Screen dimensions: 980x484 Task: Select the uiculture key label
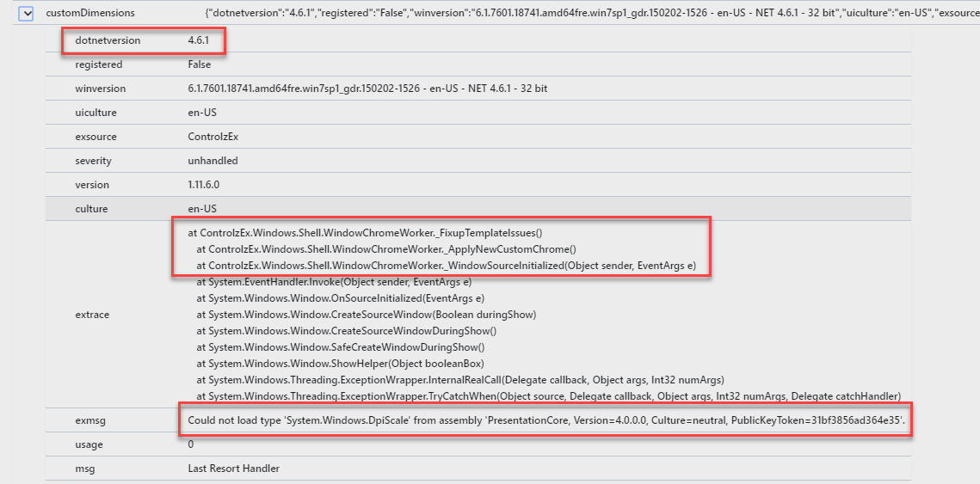point(96,113)
